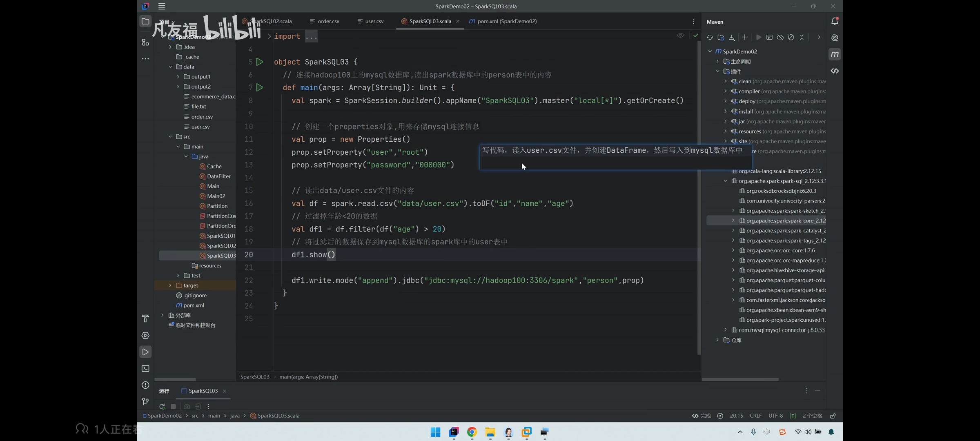The height and width of the screenshot is (441, 980).
Task: Click the Maven reload projects icon
Action: pyautogui.click(x=710, y=37)
